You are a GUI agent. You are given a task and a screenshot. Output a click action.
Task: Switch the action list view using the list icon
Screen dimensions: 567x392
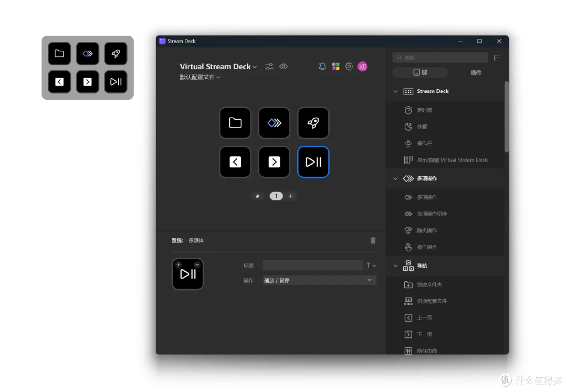point(497,58)
